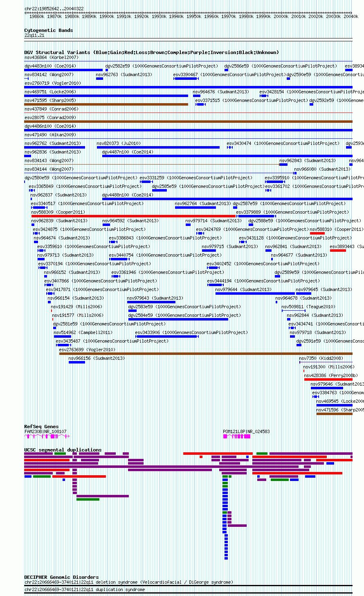Viewport: 364px width, 596px height.
Task: Select variant dgv4486n100 (Coe2014)
Action: [188, 130]
